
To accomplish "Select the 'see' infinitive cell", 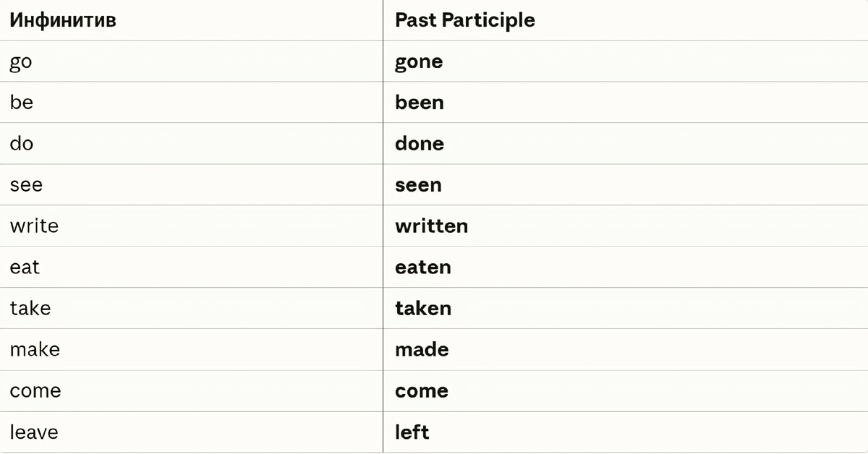I will (26, 185).
